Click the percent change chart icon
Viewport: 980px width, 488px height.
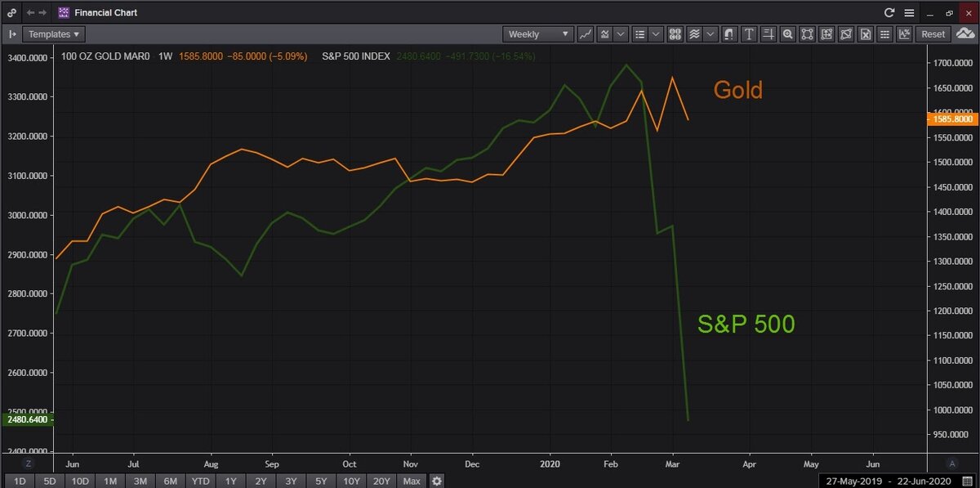[x=903, y=34]
